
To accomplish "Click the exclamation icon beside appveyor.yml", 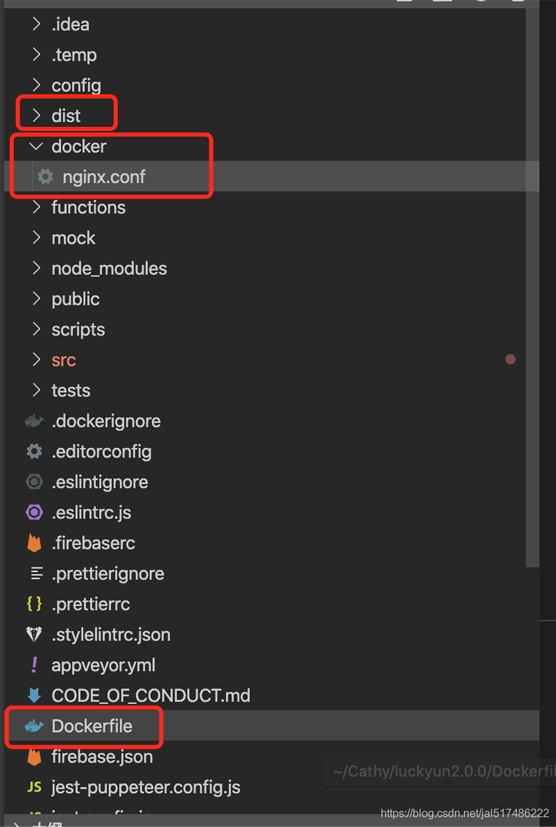I will tap(34, 665).
